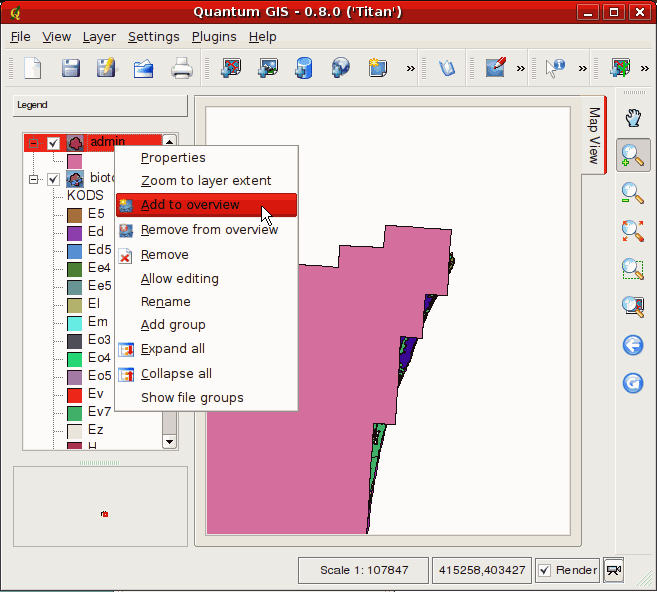Open the Plugins menu
The image size is (657, 592).
214,37
